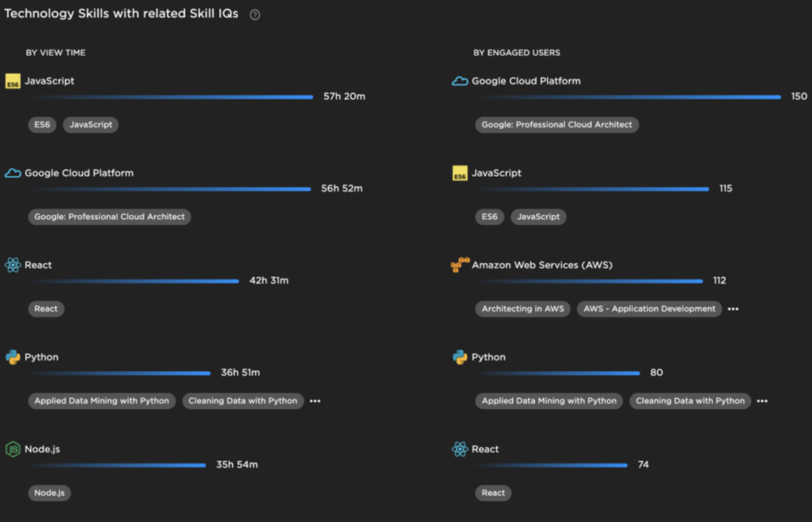The image size is (812, 522).
Task: Click the React atom icon under By View Time
Action: tap(12, 265)
